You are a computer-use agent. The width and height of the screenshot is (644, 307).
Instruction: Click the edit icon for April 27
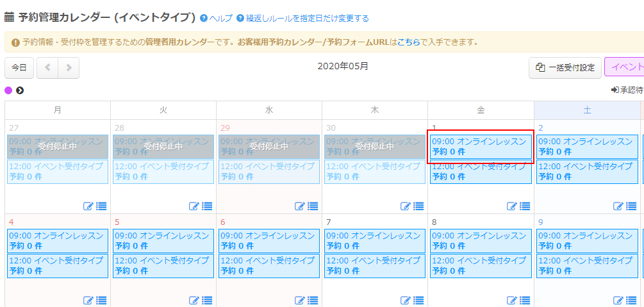[x=88, y=206]
